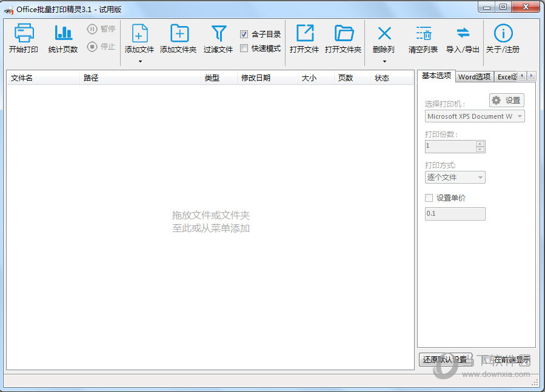Close the Office批量打印精灵 window
The image size is (545, 392).
(x=526, y=7)
